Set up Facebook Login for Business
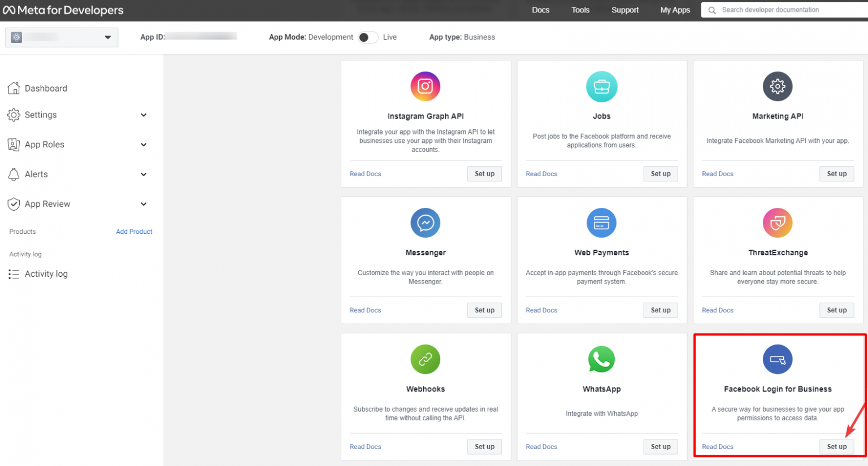868x466 pixels. pos(836,446)
